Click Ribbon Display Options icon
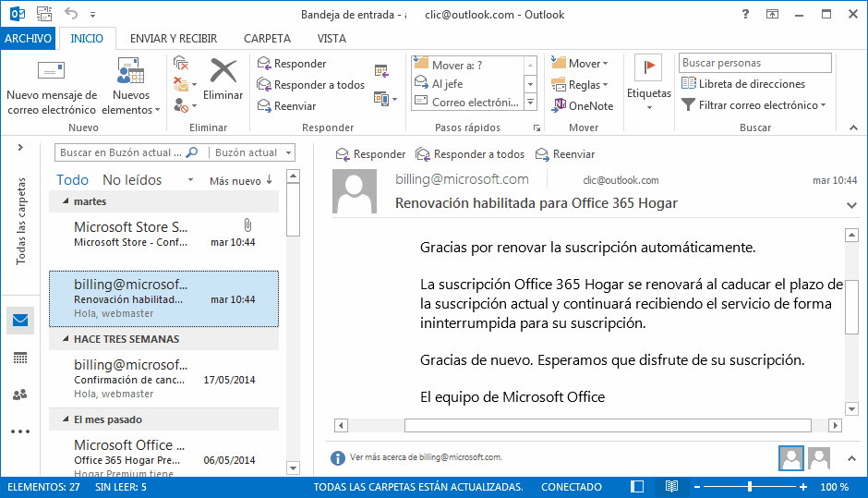 772,15
